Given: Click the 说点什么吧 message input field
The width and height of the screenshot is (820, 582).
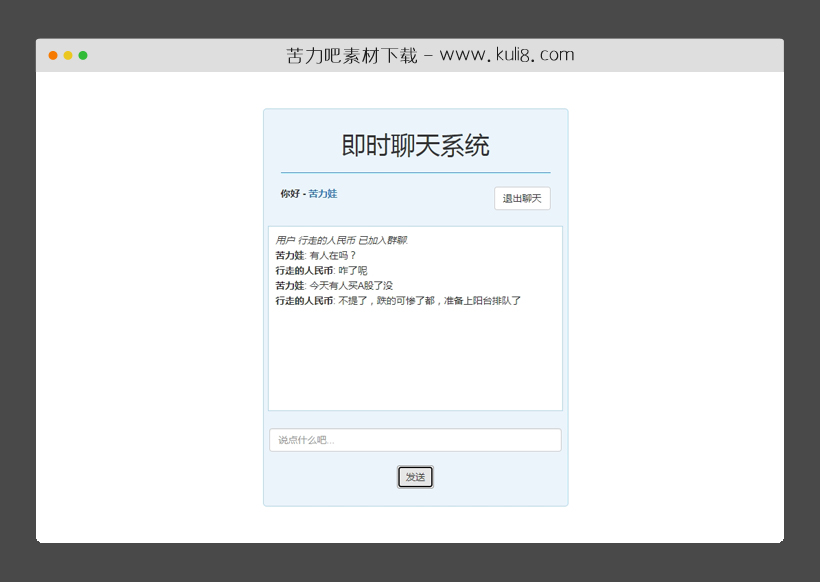Looking at the screenshot, I should point(414,440).
